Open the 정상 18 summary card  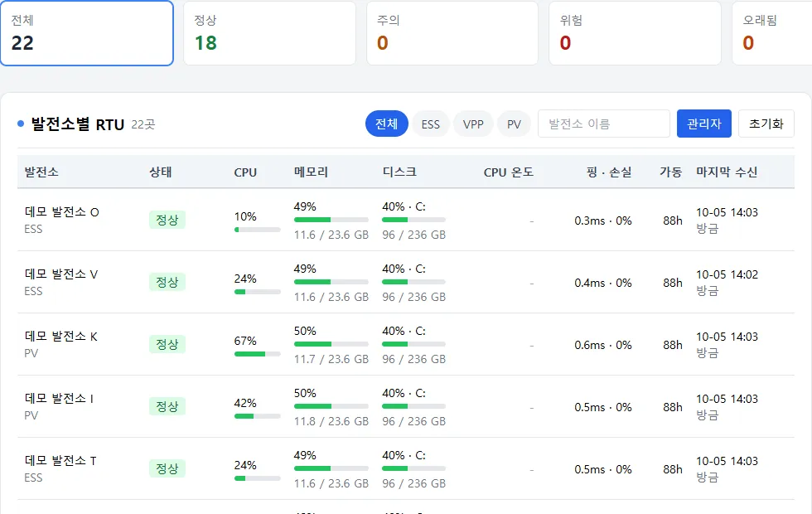pyautogui.click(x=270, y=33)
